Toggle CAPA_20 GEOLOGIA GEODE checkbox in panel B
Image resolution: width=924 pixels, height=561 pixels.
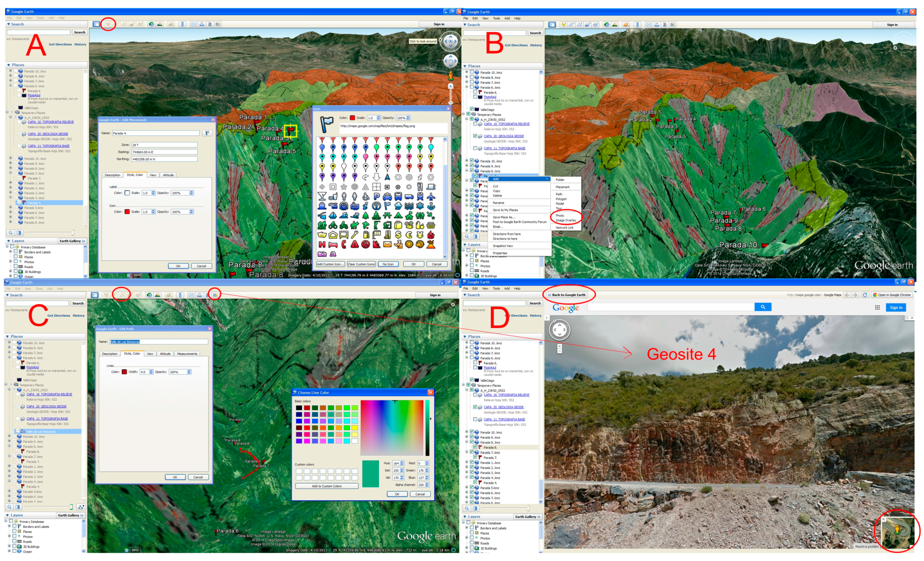tap(475, 136)
